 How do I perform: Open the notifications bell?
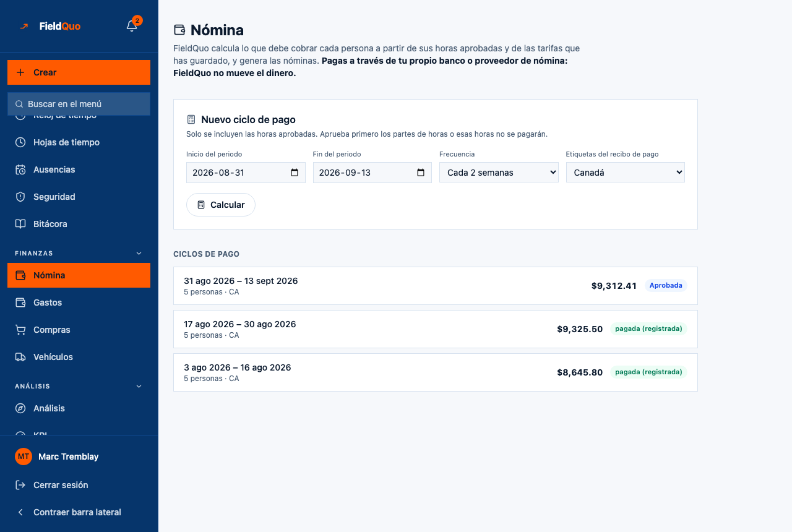pyautogui.click(x=131, y=26)
